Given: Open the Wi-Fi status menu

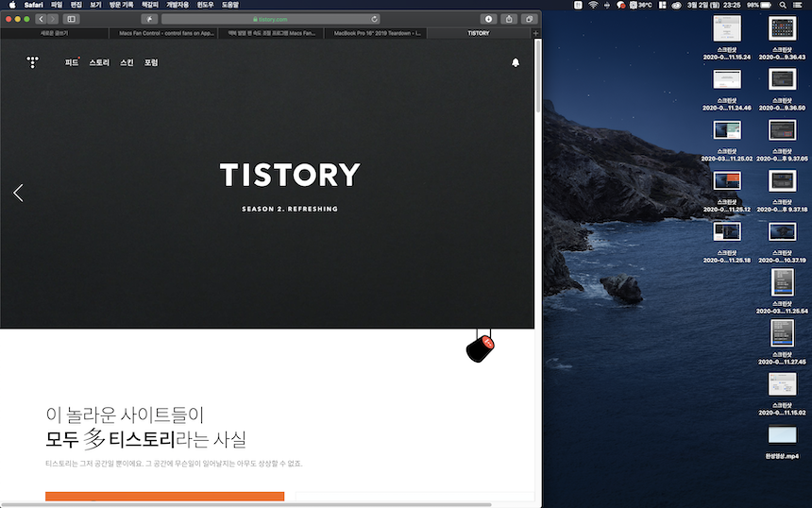Looking at the screenshot, I should [x=593, y=5].
